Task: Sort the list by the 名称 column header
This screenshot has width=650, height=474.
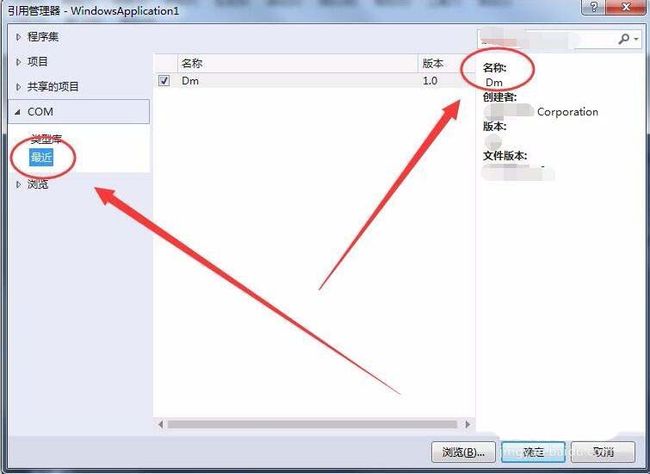Action: (x=298, y=63)
